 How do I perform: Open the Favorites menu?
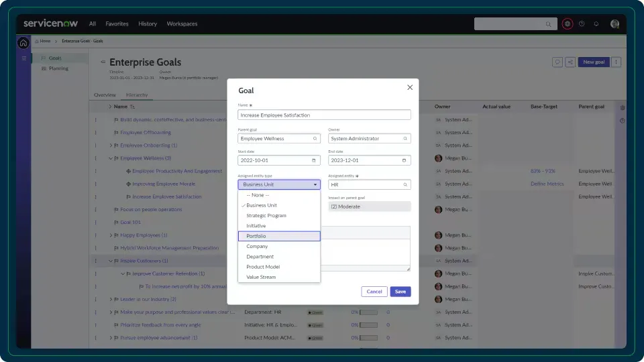pyautogui.click(x=117, y=24)
